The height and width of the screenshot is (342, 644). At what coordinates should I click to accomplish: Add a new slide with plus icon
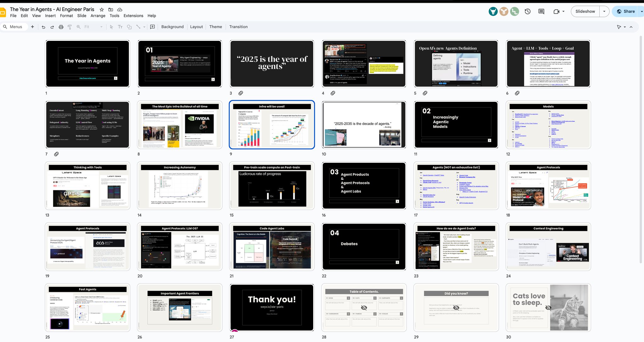(32, 27)
